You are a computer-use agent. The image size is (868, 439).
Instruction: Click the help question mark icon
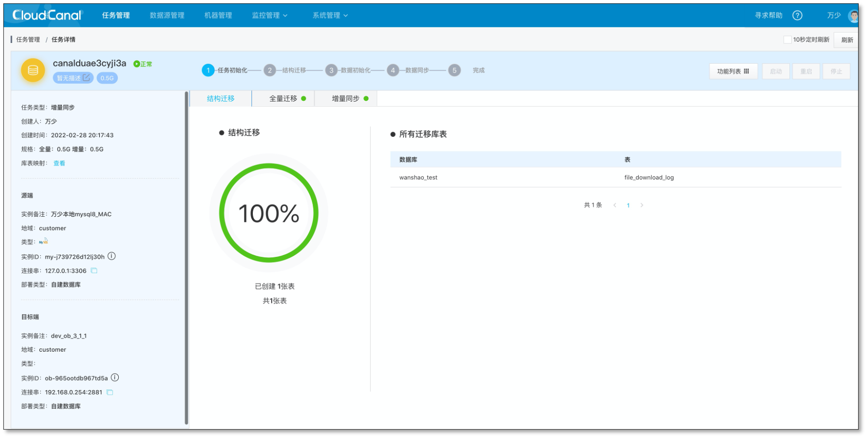point(797,15)
